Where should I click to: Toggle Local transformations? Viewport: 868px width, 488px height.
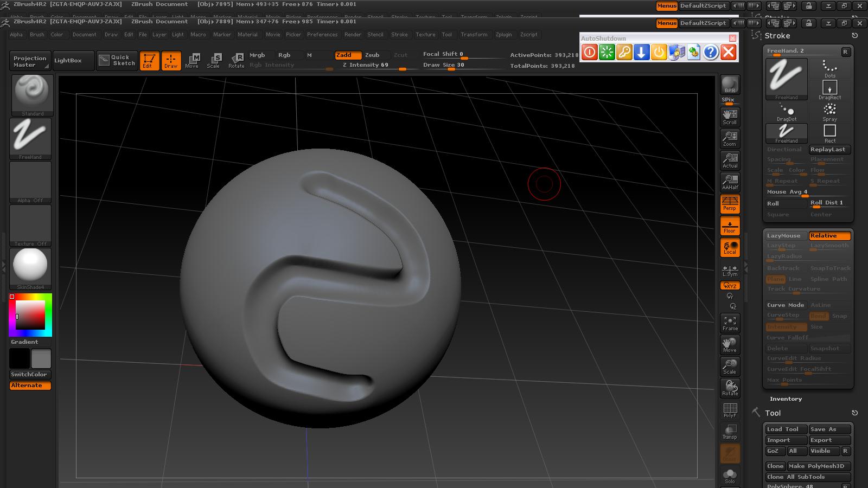[730, 247]
